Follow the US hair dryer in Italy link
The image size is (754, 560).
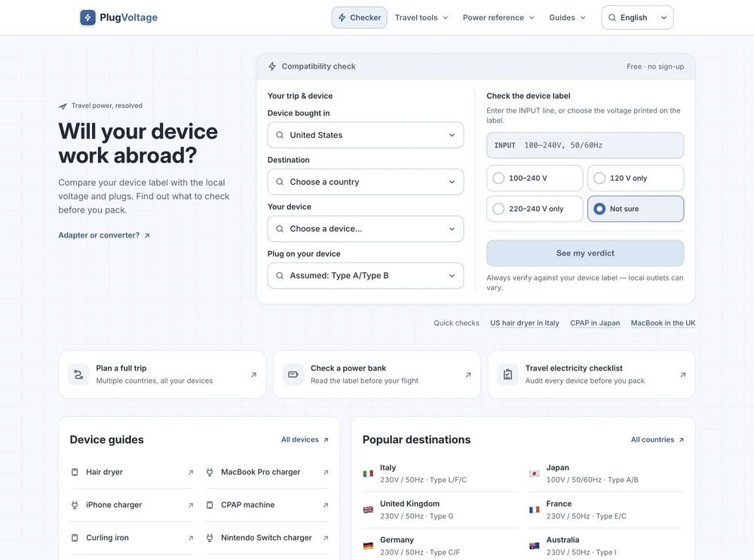[525, 323]
